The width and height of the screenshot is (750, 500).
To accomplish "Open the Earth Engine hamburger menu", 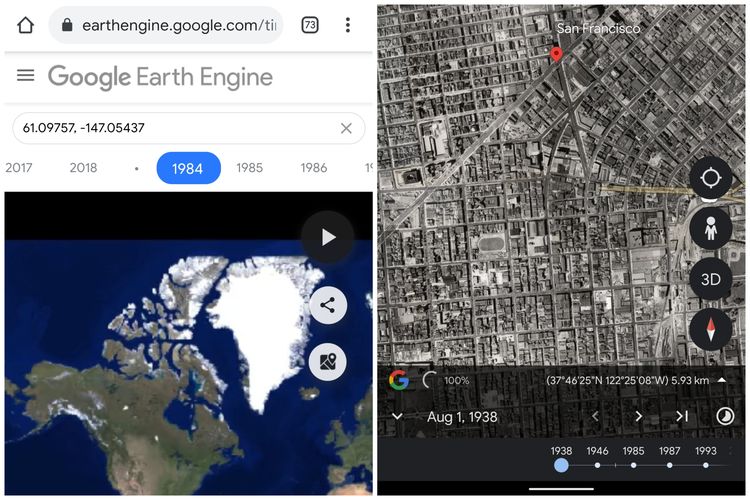I will (25, 75).
